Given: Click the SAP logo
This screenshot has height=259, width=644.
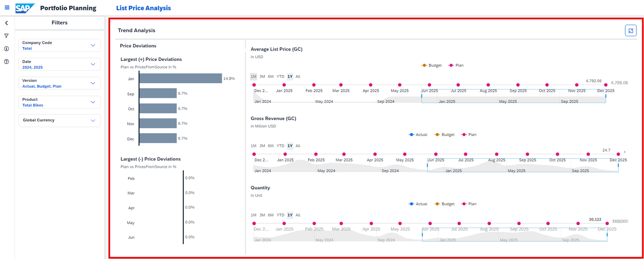Looking at the screenshot, I should pyautogui.click(x=25, y=8).
